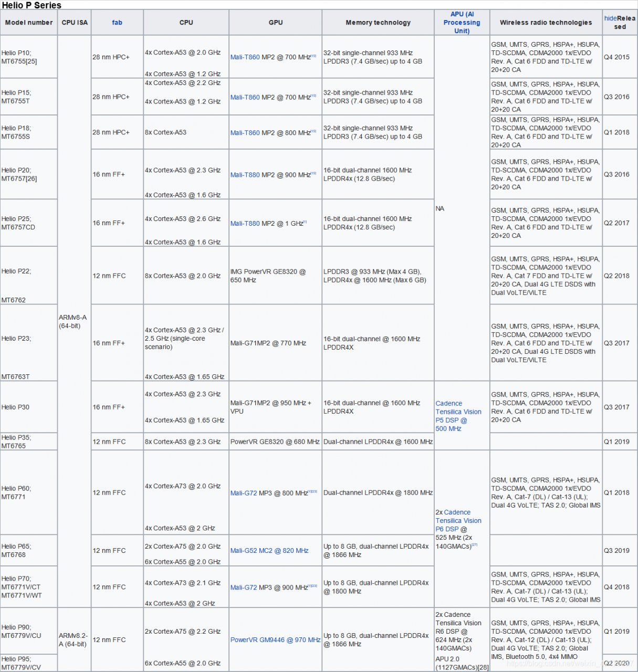Click the 'Q4 2015' release date

pyautogui.click(x=616, y=57)
